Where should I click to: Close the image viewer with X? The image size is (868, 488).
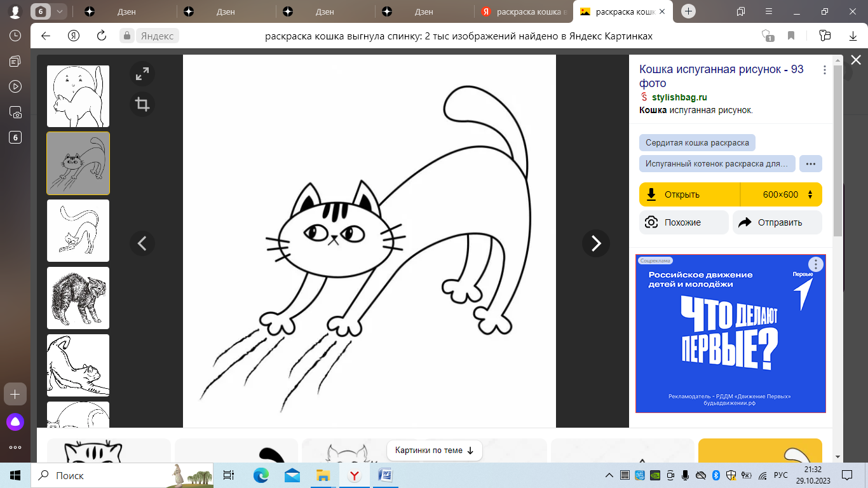pos(855,60)
